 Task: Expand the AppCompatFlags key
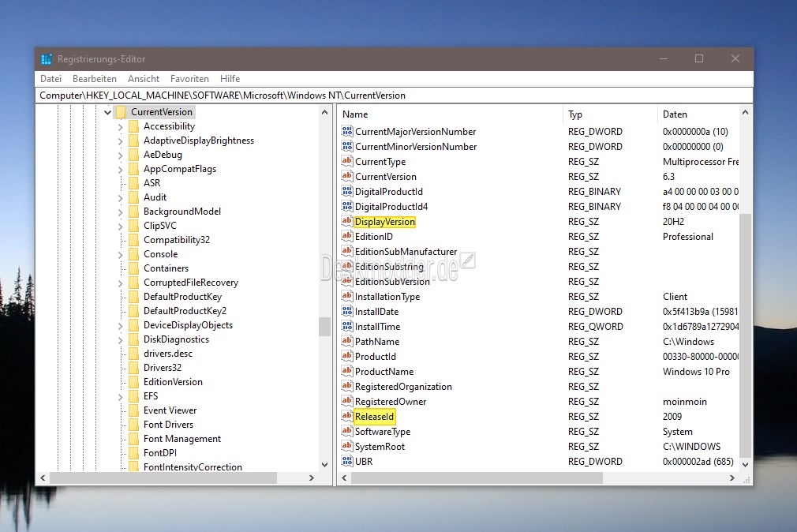[120, 170]
